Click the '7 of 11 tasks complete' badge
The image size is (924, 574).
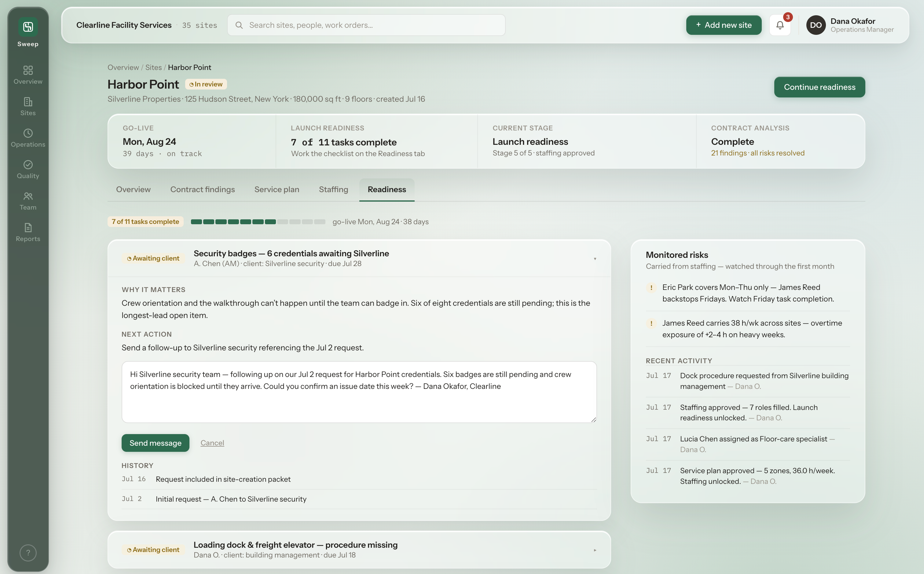click(145, 222)
